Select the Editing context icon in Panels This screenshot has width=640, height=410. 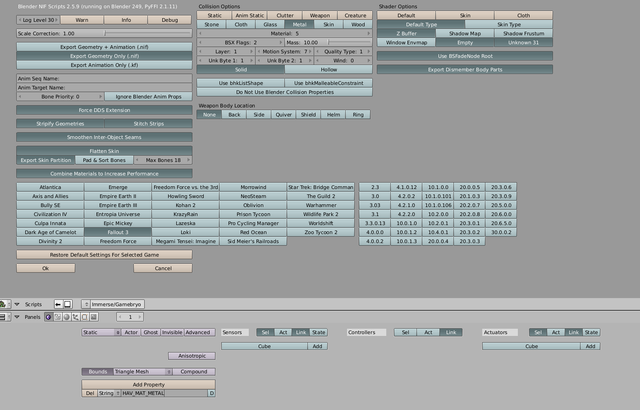84,317
